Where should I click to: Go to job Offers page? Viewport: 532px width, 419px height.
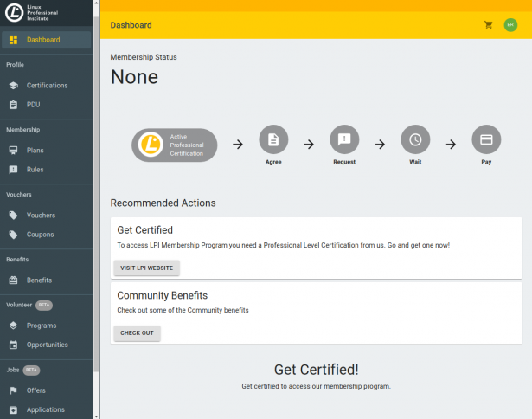click(x=35, y=390)
